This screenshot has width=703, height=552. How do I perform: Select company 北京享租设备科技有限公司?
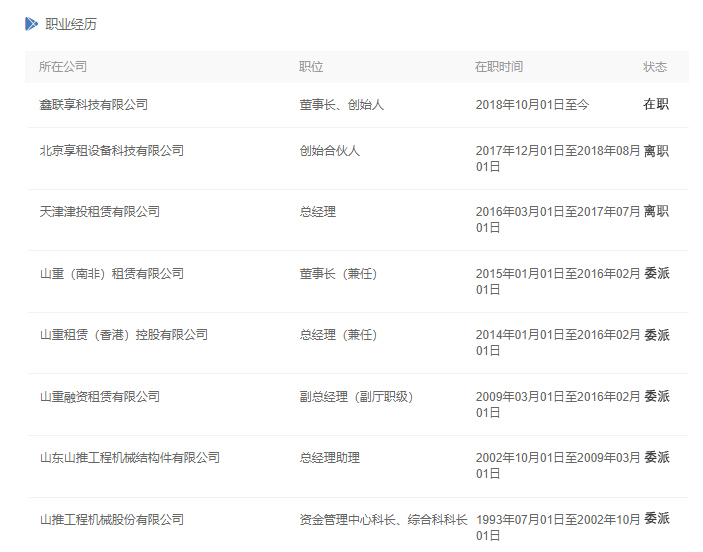click(112, 151)
